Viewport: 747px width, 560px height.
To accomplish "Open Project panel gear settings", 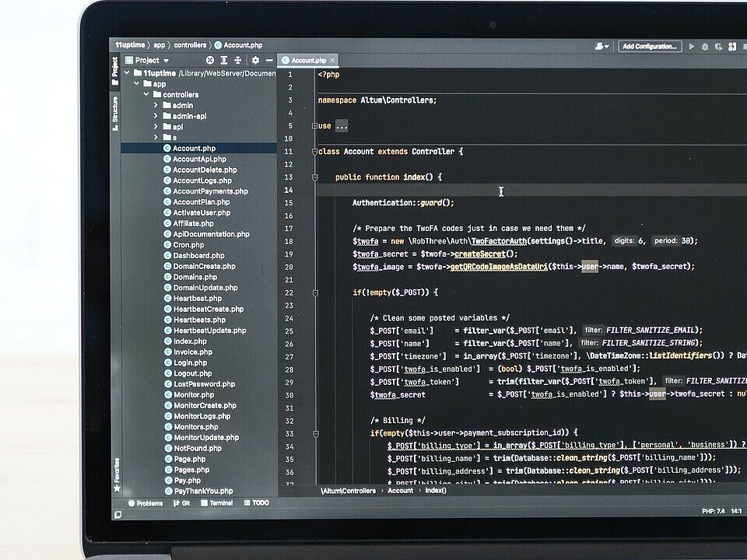I will tap(255, 60).
